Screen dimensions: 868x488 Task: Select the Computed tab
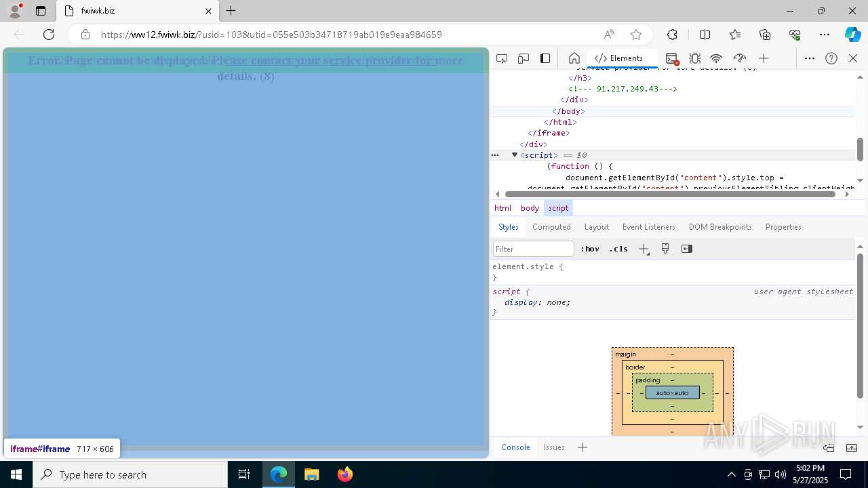(x=551, y=227)
